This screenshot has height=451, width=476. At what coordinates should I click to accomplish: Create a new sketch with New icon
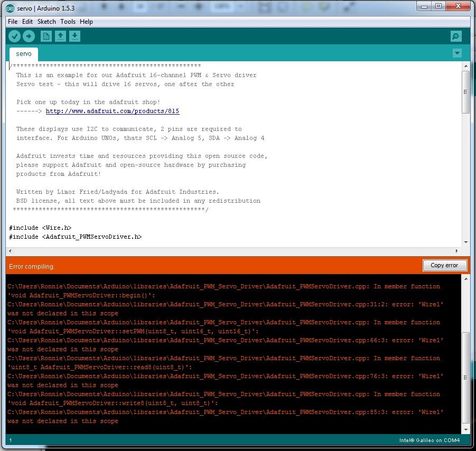(46, 36)
